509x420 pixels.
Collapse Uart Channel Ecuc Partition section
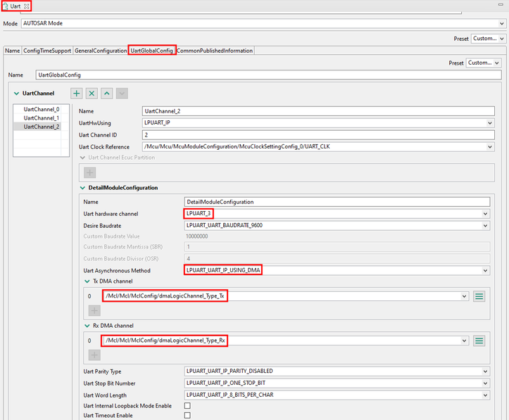pos(83,158)
